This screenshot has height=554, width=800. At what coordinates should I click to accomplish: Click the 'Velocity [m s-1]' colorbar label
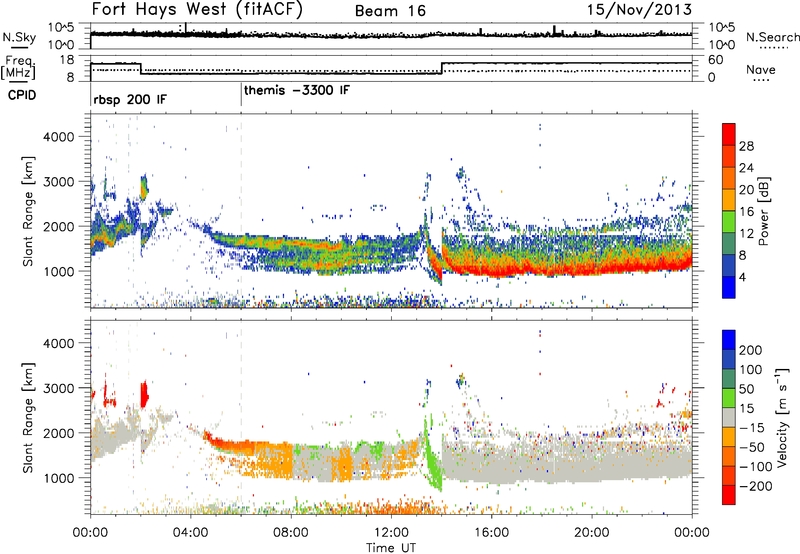(x=782, y=417)
